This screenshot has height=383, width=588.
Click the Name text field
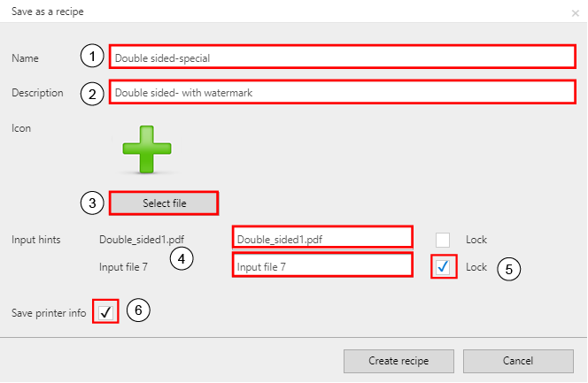pyautogui.click(x=343, y=57)
